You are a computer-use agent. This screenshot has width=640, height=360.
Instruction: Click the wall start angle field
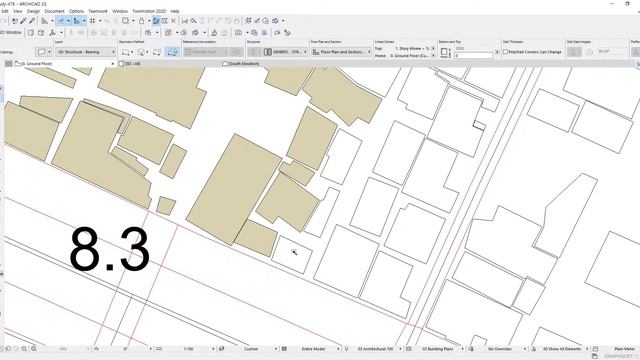tap(611, 52)
